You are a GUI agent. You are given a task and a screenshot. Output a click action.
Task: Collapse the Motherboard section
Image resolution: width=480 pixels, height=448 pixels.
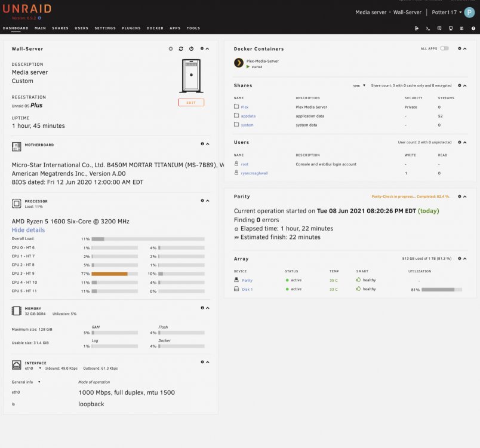(x=208, y=144)
